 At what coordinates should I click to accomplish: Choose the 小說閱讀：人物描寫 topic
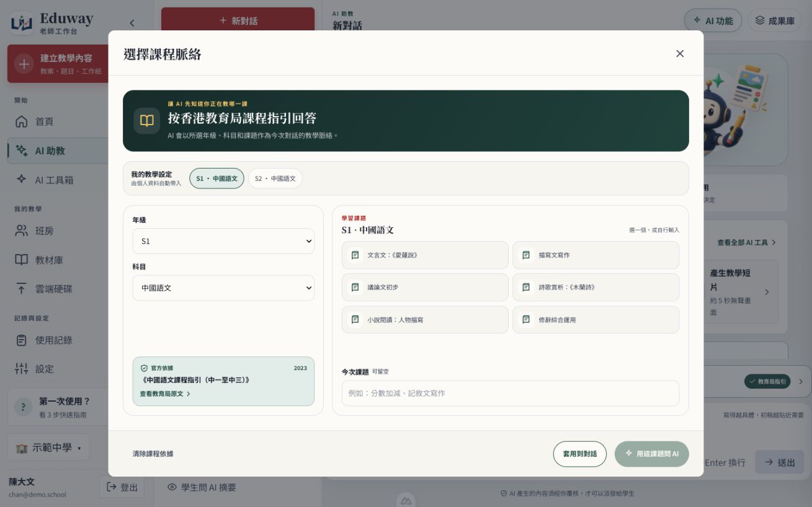click(x=425, y=320)
